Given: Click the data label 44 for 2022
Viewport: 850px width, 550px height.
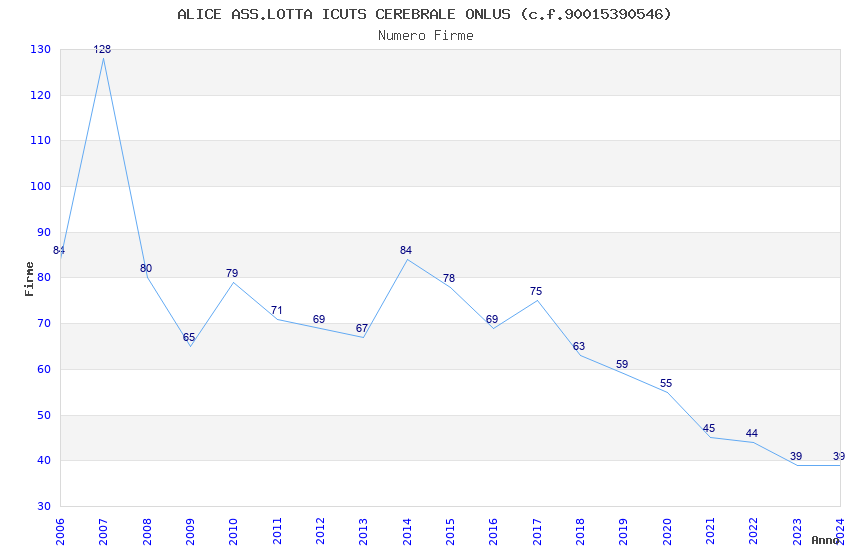Looking at the screenshot, I should [x=752, y=433].
